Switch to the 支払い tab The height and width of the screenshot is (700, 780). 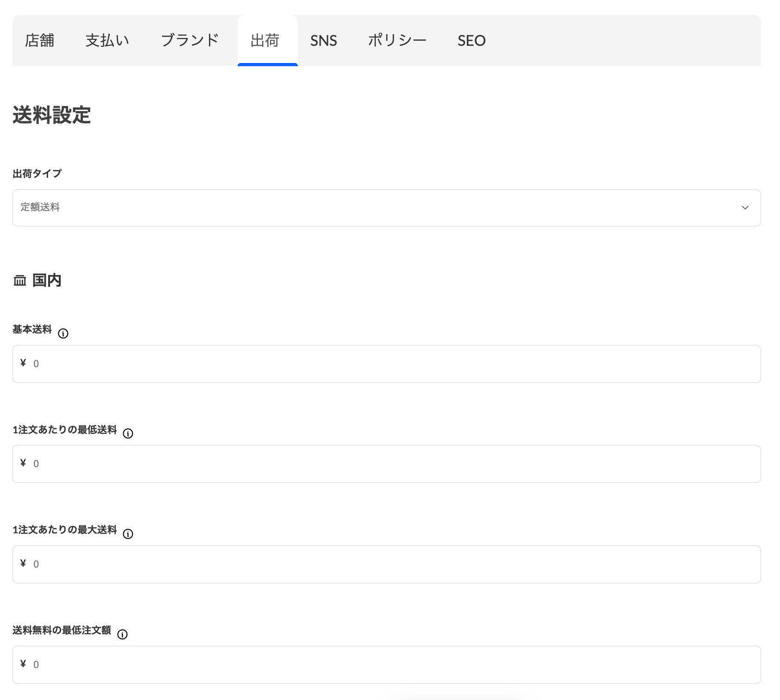click(107, 41)
